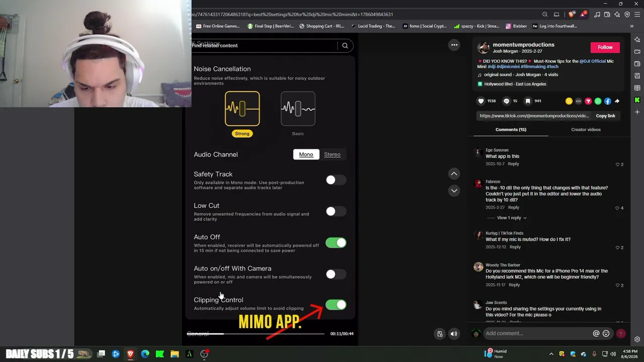Seek on the video progress bar
644x362 pixels.
(x=256, y=334)
